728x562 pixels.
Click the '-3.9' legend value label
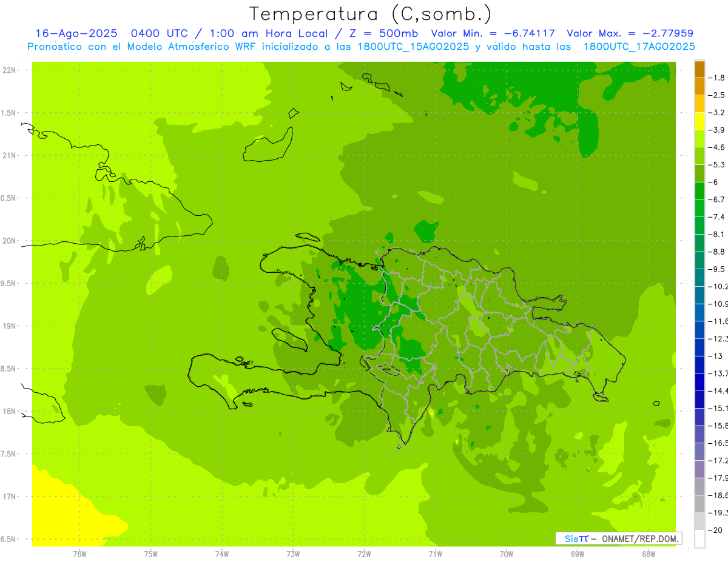pos(716,130)
